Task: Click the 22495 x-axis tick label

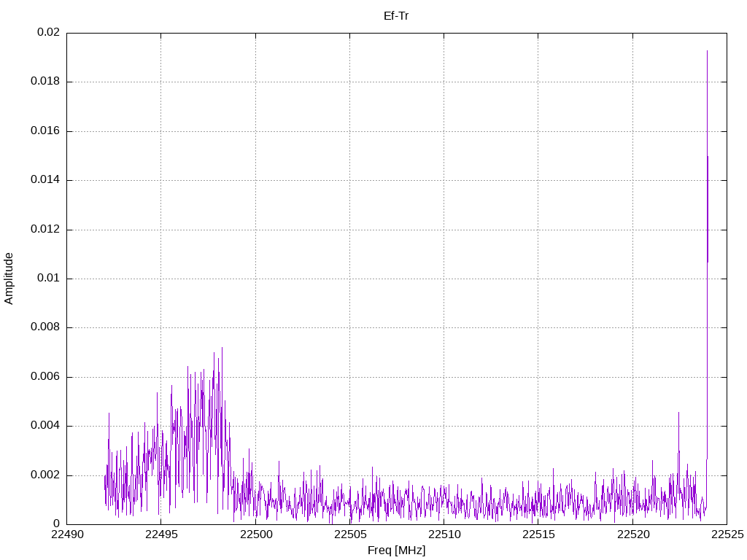Action: point(160,535)
